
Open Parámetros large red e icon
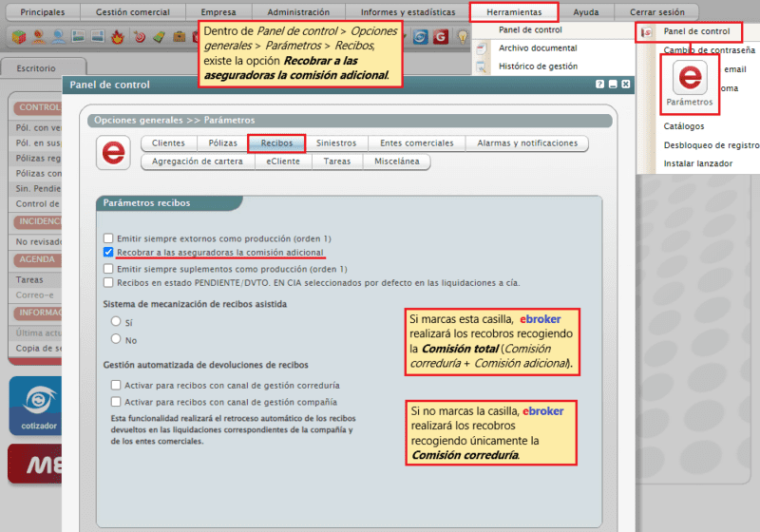click(690, 78)
